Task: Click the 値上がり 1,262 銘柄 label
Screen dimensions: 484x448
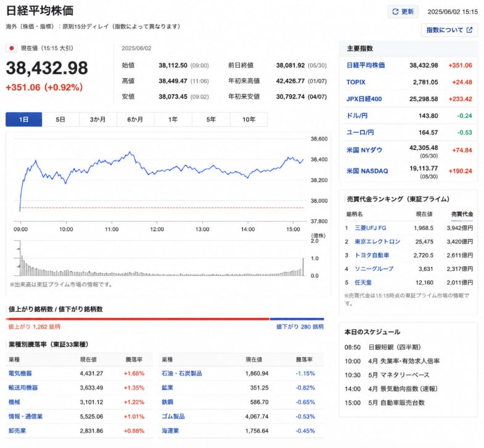Action: 35,327
